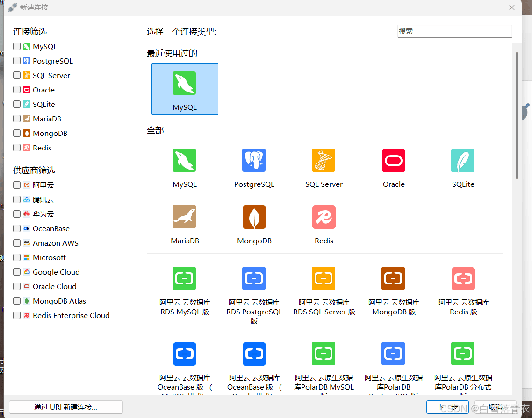This screenshot has width=532, height=418.
Task: Toggle the Google Cloud vendor checkbox
Action: click(17, 272)
